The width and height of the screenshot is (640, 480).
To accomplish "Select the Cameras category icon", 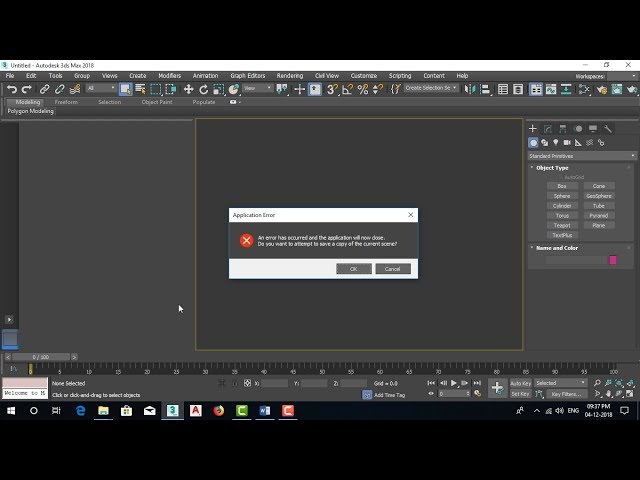I will click(x=567, y=142).
